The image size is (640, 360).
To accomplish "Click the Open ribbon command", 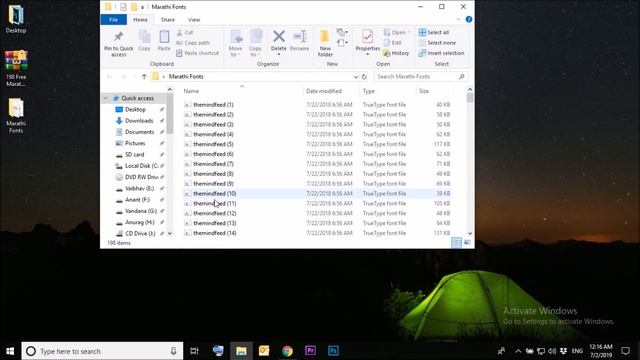I will pos(396,32).
